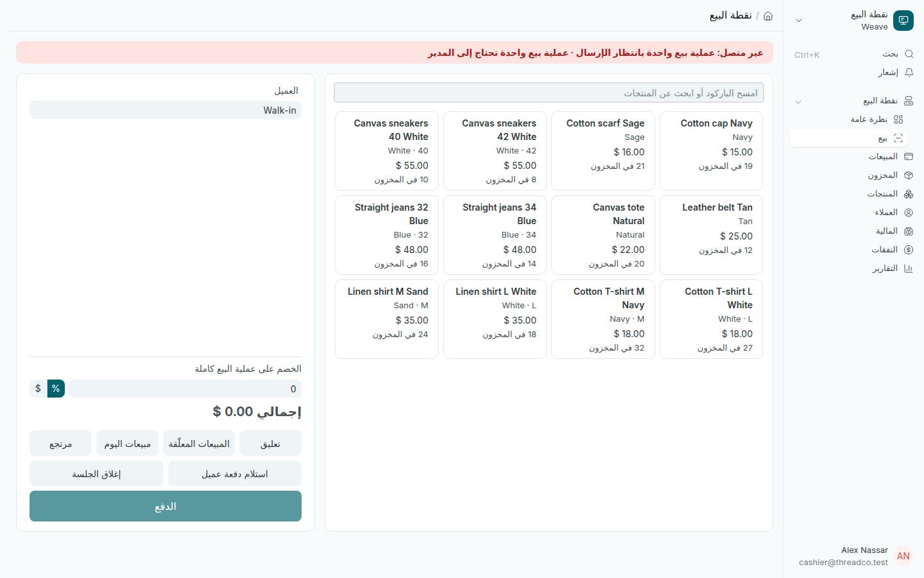The height and width of the screenshot is (578, 924).
Task: Open المخزون inventory box icon
Action: point(909,175)
